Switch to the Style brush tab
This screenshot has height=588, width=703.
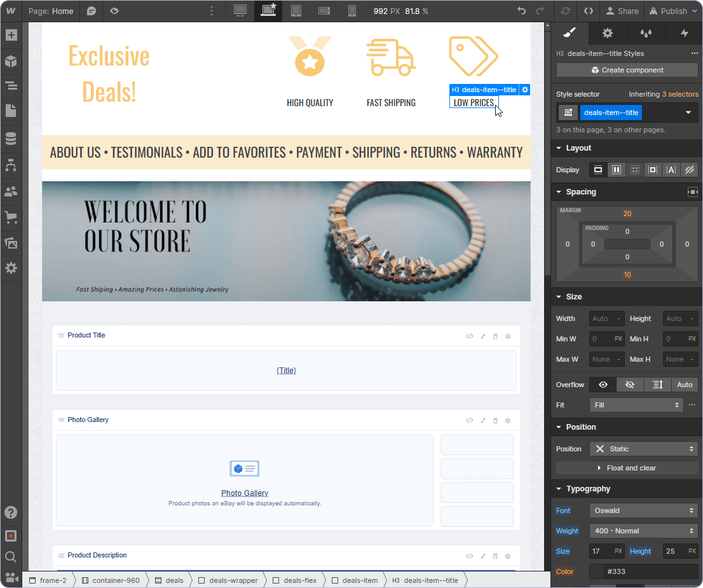tap(570, 33)
